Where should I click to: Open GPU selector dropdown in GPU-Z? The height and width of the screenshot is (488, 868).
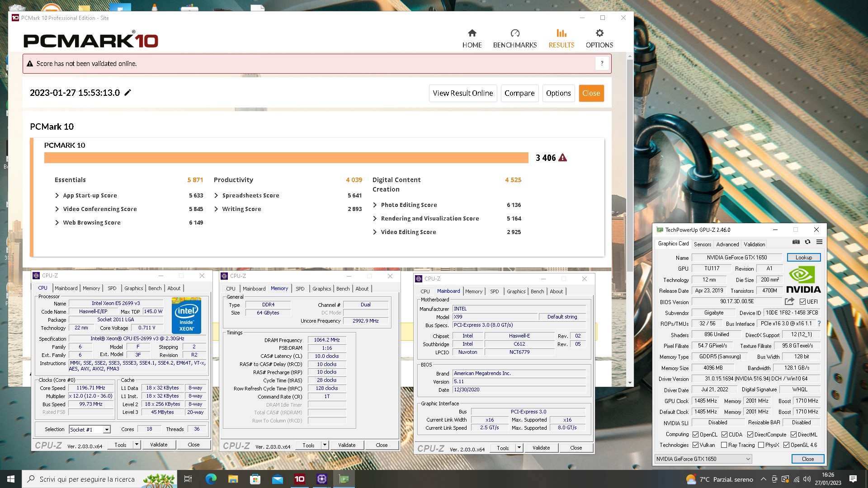(x=703, y=459)
